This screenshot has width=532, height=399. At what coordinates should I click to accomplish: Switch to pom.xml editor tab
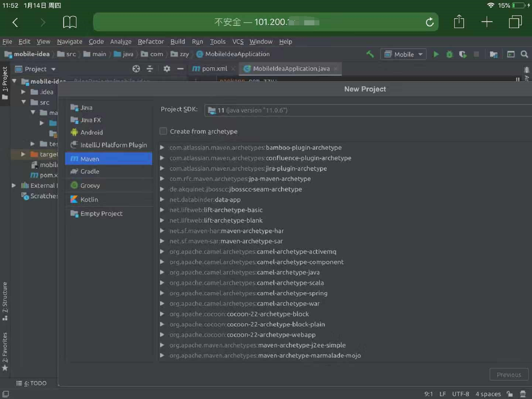pyautogui.click(x=214, y=69)
